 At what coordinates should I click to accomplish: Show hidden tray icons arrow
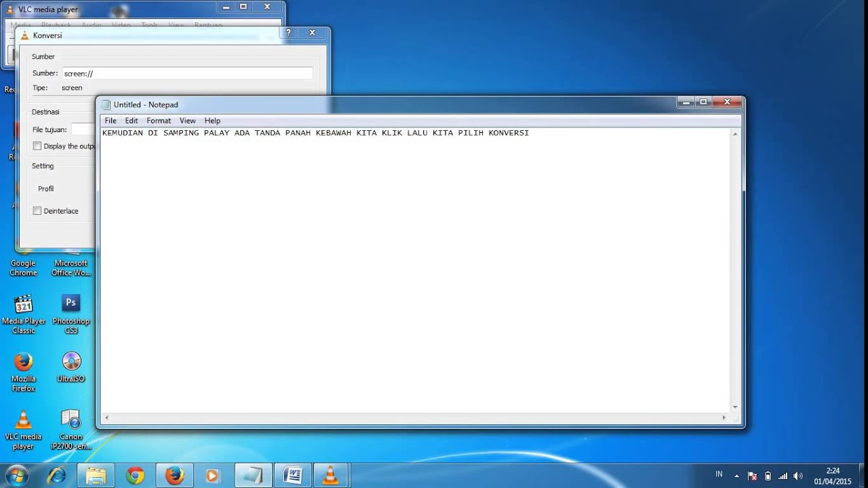point(736,476)
